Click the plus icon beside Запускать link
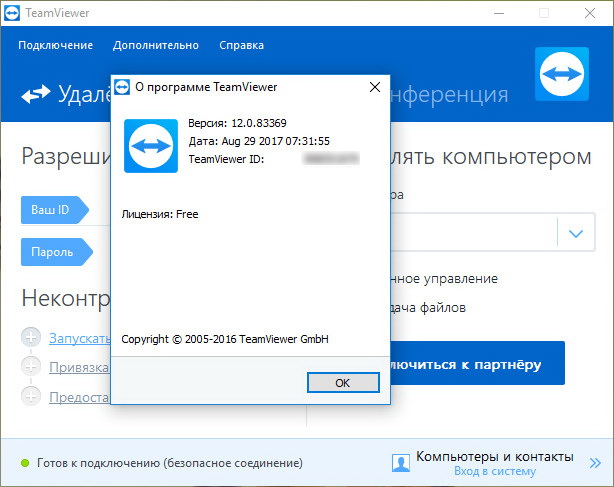Screen dimensions: 614x487 pos(31,337)
